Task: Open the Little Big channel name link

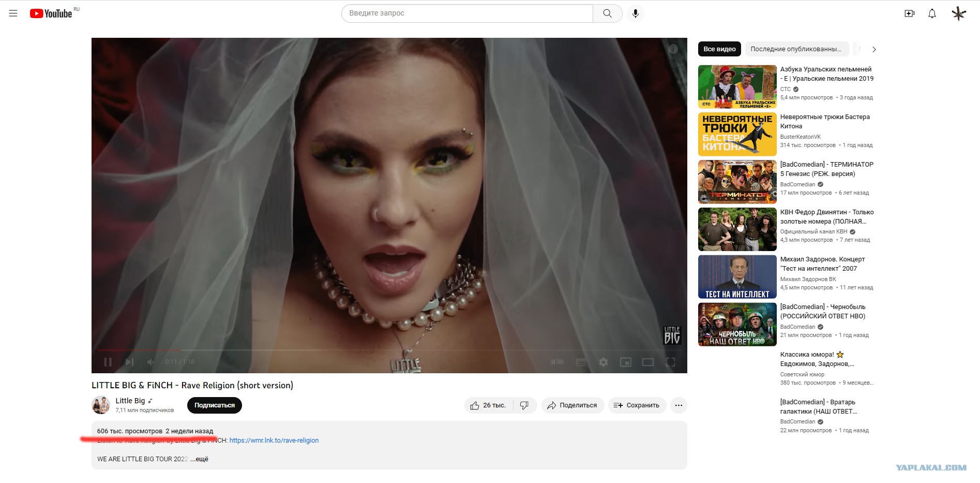Action: tap(130, 401)
